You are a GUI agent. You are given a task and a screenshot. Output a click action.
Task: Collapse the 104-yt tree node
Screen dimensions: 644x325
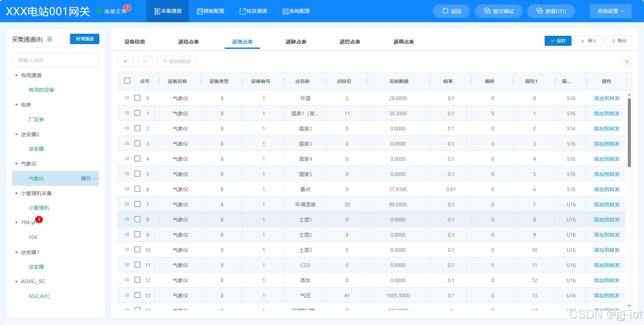tap(17, 223)
